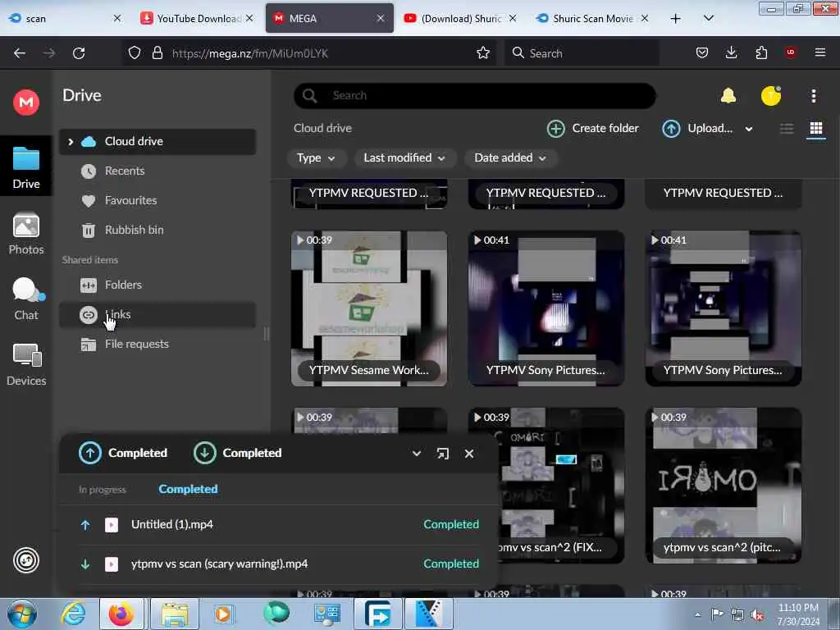This screenshot has height=630, width=840.
Task: Click the tracking protection shield icon
Action: tap(135, 53)
